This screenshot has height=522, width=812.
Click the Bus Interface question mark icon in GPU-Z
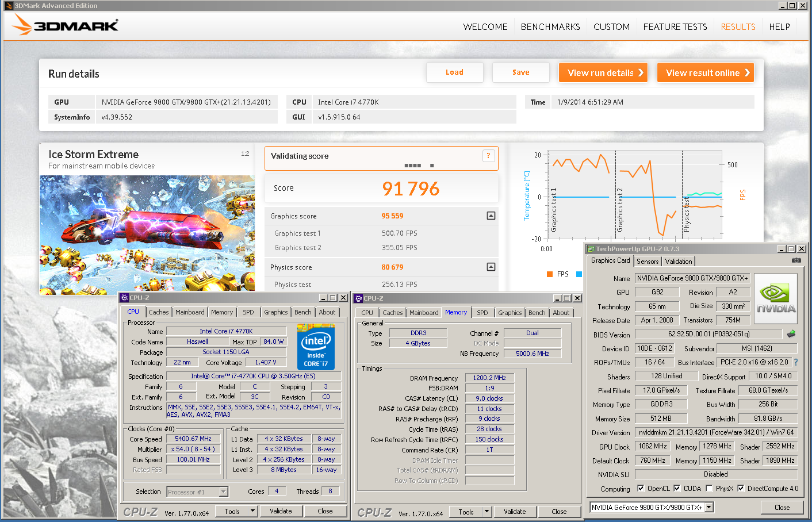796,362
